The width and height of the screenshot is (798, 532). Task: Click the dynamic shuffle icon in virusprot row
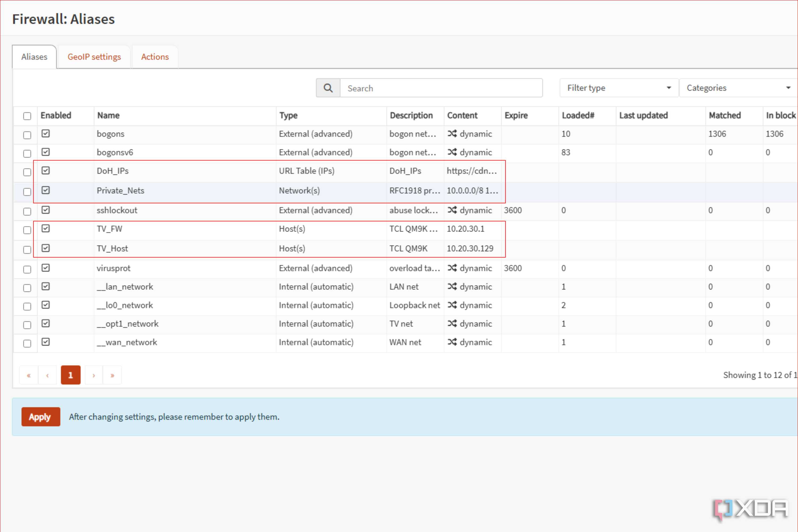pos(452,268)
